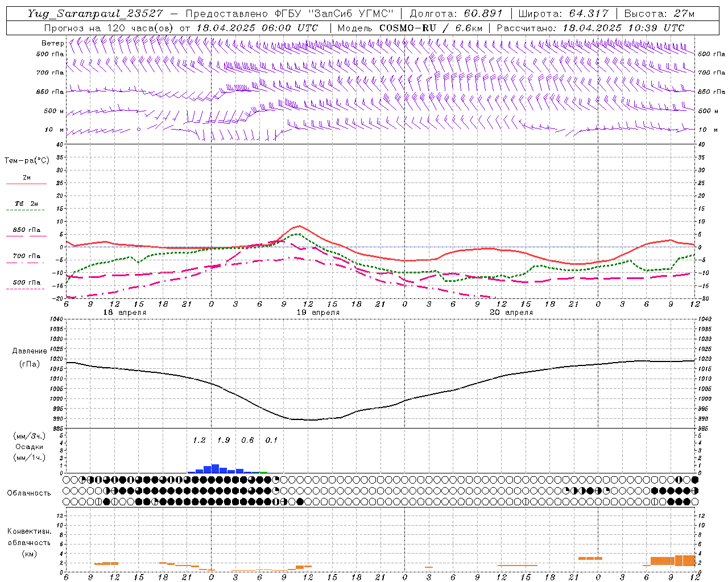Screen dimensions: 728x582
Task: Click the station name Yug_Saranpaul_23527
Action: [95, 14]
